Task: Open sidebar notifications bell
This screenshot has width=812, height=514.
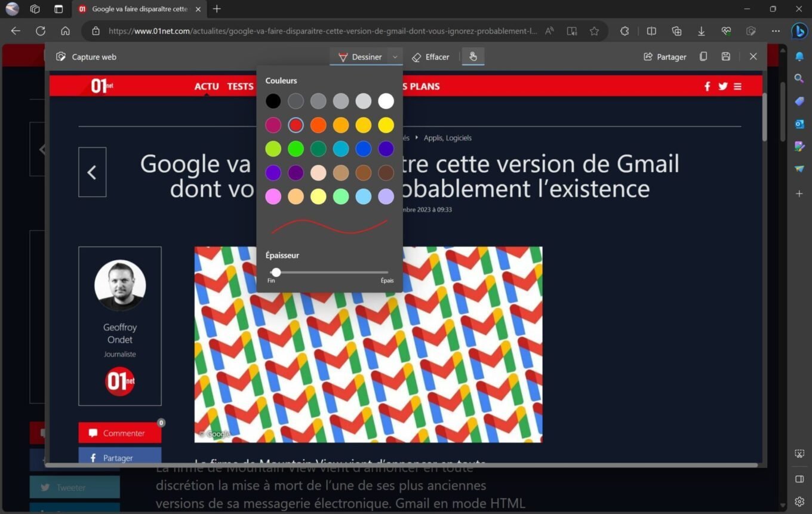Action: click(x=799, y=57)
